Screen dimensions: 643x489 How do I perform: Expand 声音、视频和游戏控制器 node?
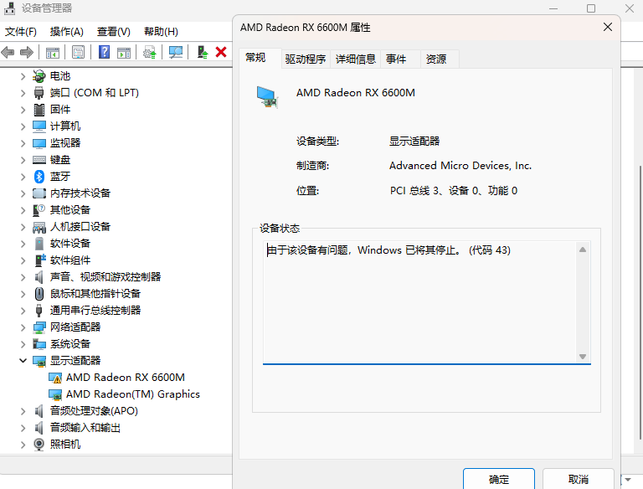click(23, 277)
